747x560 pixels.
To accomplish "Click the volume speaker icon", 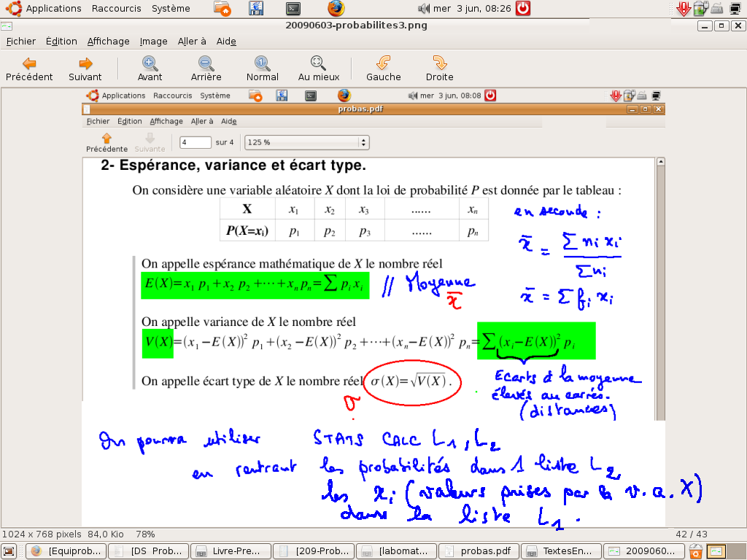I will [423, 9].
